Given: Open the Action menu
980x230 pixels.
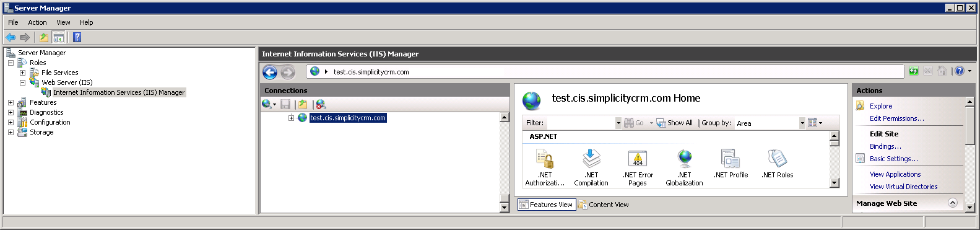Looking at the screenshot, I should (37, 22).
